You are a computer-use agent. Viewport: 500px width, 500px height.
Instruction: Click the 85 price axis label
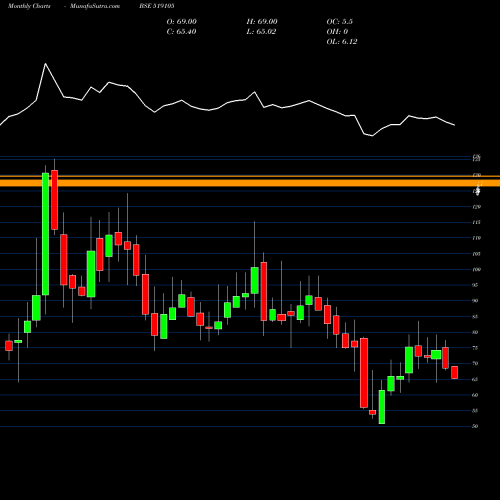(476, 316)
